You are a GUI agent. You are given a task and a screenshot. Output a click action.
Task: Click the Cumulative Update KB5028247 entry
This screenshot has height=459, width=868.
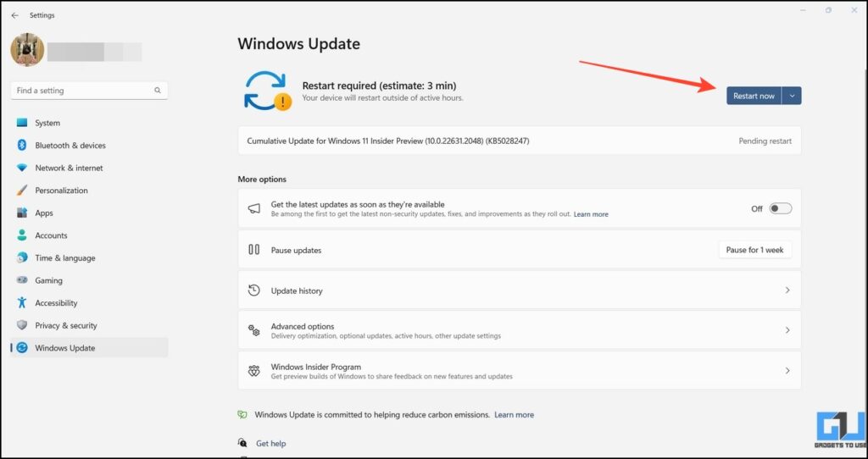pyautogui.click(x=520, y=141)
